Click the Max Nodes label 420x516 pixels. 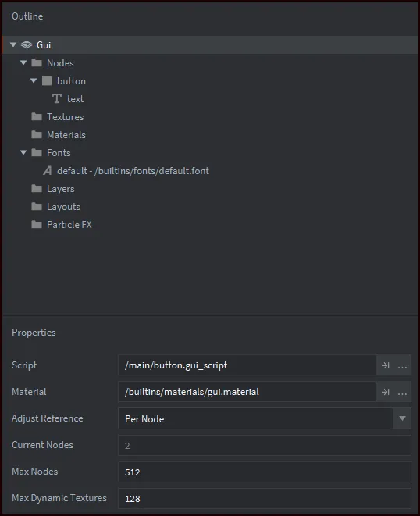[x=34, y=472]
